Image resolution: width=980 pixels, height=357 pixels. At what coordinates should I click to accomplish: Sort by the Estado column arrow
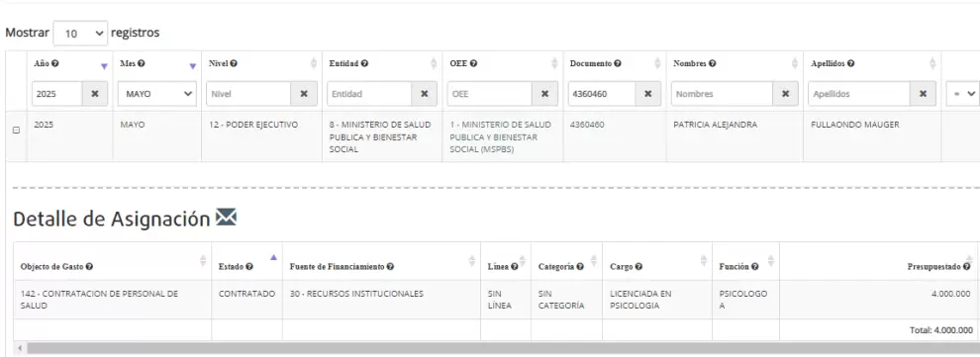pos(273,257)
